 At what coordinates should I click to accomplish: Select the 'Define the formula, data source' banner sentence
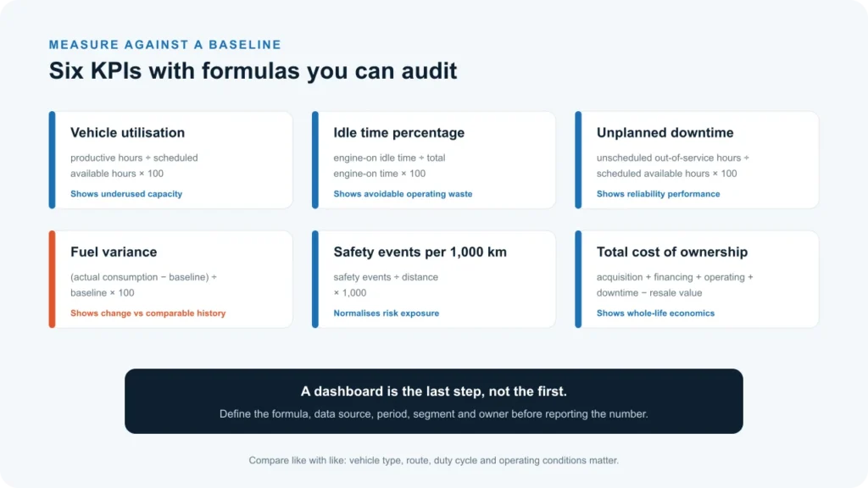433,413
